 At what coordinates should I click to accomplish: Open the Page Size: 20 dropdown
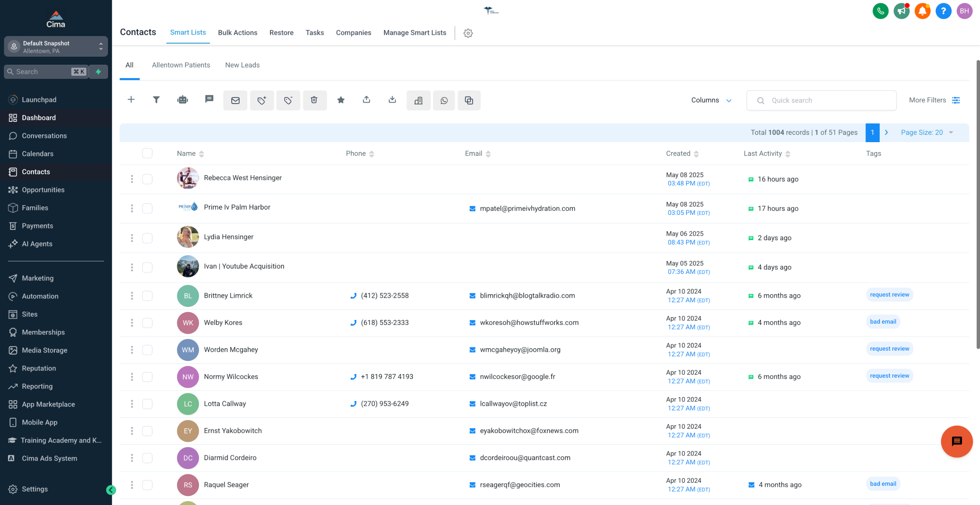coord(926,133)
